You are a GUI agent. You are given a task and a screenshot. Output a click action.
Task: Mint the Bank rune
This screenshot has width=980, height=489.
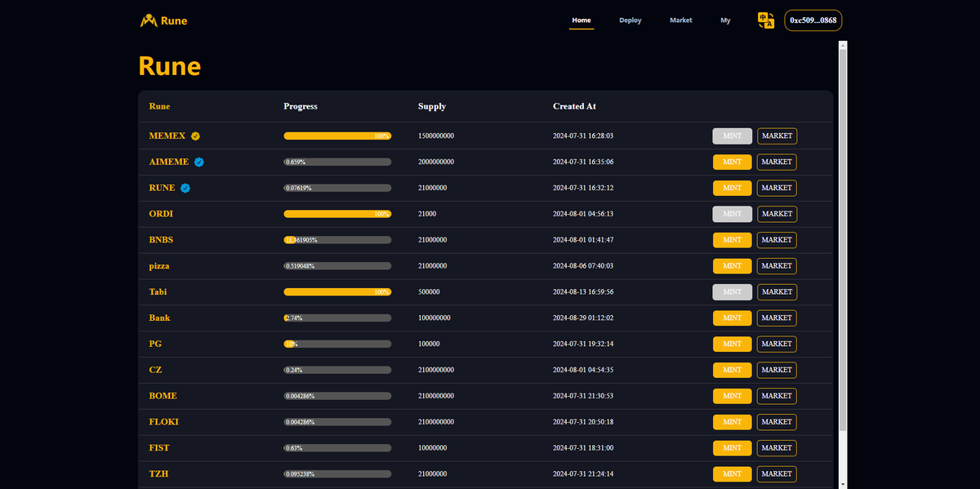733,318
